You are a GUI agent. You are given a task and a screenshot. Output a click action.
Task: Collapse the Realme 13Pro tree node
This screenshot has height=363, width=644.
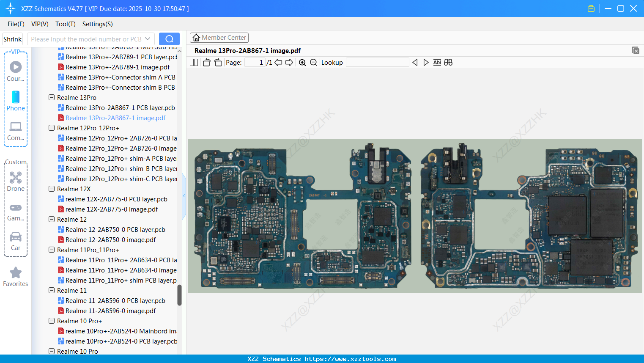[x=52, y=97]
